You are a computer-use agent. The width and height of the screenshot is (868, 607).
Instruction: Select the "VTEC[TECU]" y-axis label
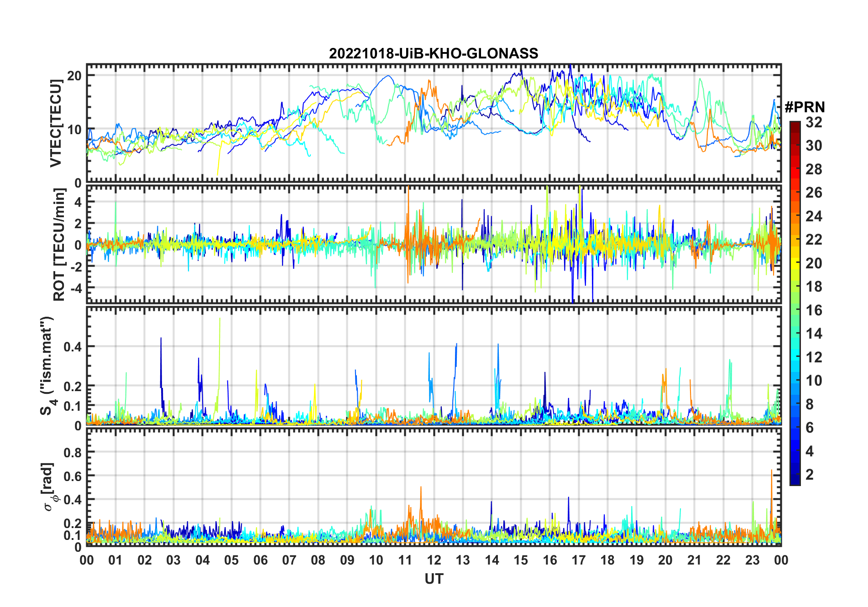pos(56,123)
